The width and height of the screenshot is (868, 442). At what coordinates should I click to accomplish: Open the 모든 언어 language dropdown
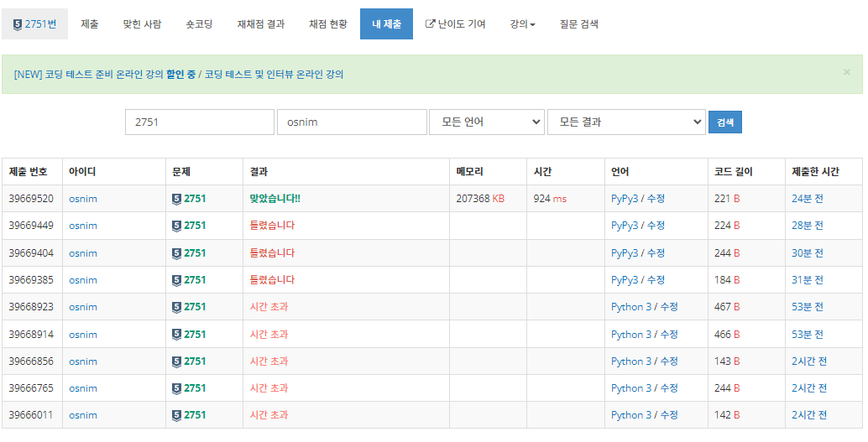coord(487,122)
